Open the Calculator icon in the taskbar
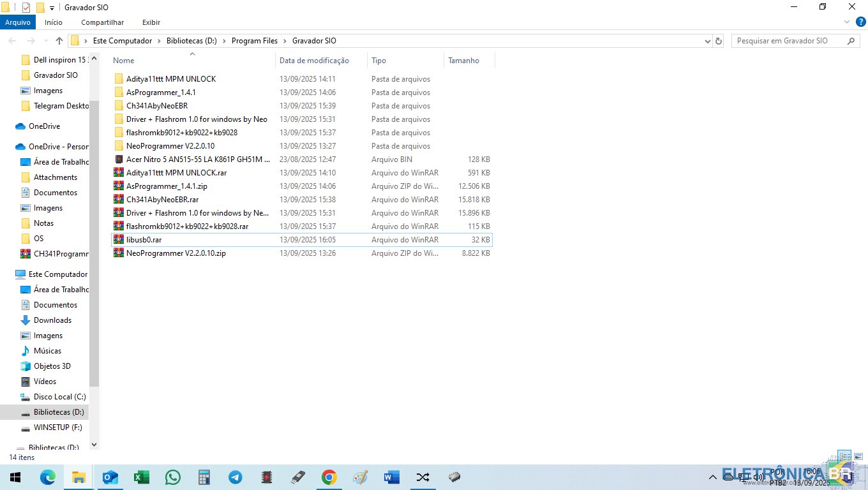This screenshot has height=490, width=868. [204, 477]
